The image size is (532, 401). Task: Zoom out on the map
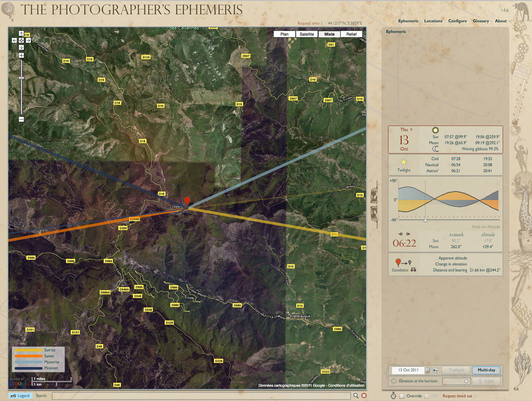pyautogui.click(x=21, y=119)
